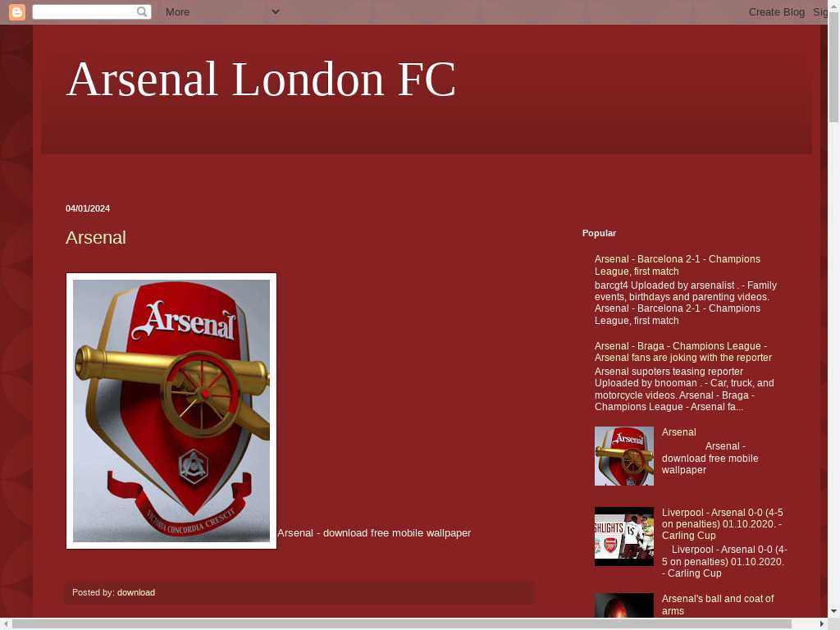Open Arsenal's ball and coat of arms link
Viewport: 840px width, 630px height.
(718, 605)
